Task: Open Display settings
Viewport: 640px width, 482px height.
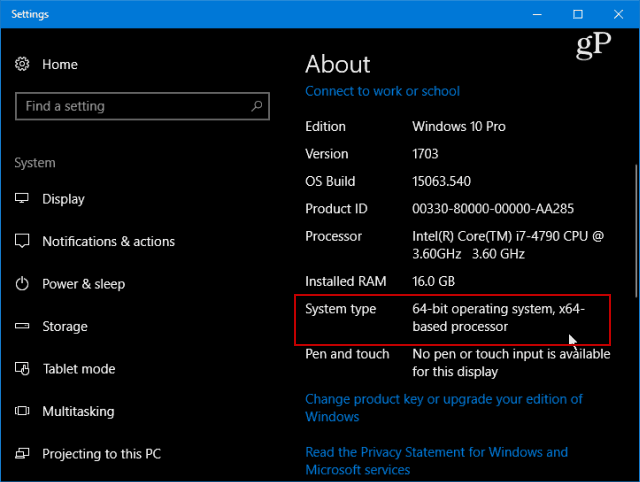Action: click(63, 199)
